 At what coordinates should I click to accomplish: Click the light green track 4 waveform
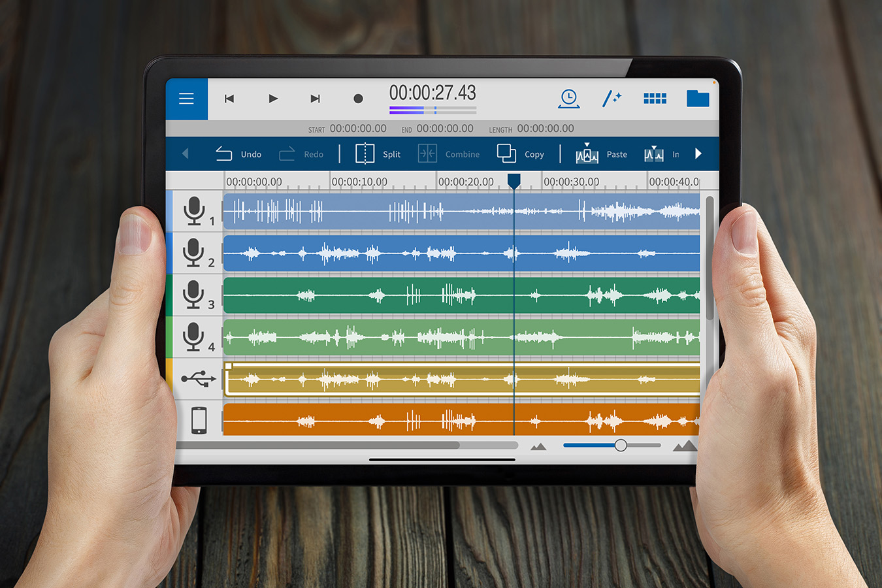pos(462,337)
